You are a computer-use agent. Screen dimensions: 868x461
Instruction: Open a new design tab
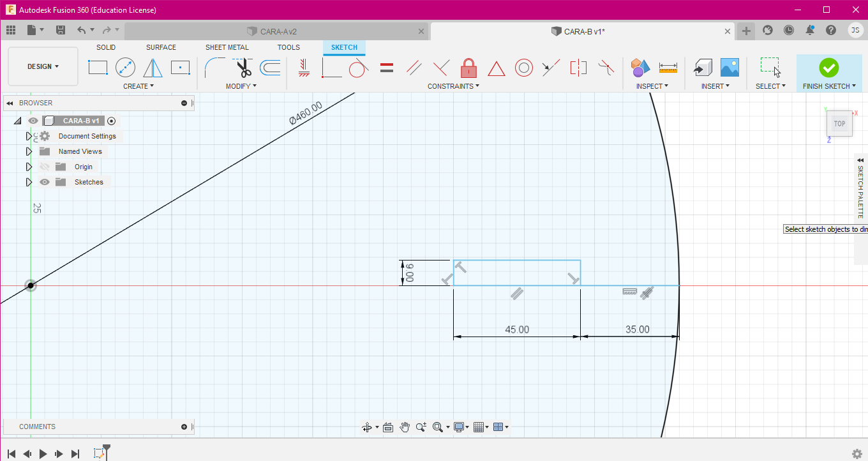coord(746,31)
